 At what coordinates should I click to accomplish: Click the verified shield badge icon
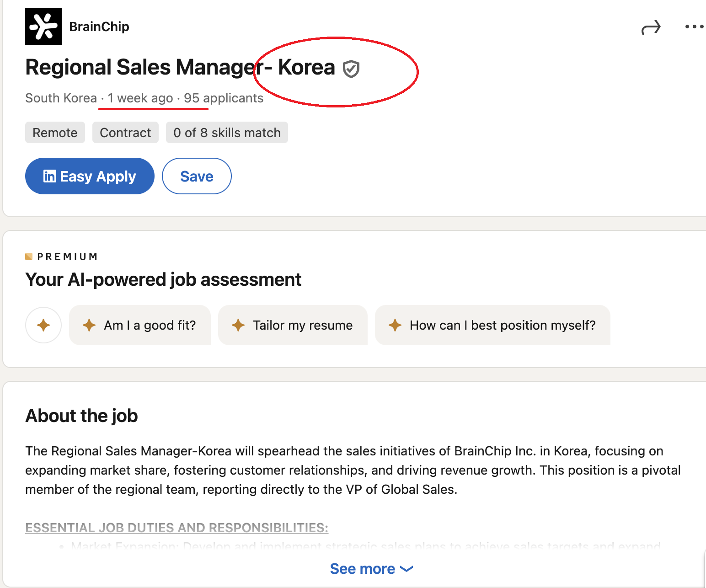click(351, 69)
